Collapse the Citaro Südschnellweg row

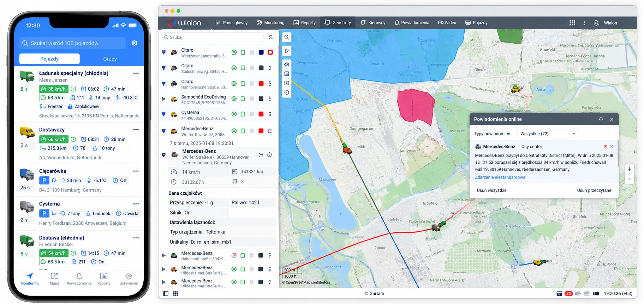[x=164, y=68]
